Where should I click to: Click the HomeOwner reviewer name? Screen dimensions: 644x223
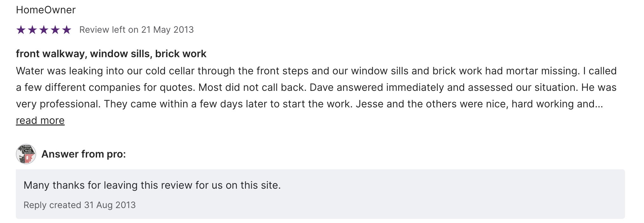pos(46,10)
